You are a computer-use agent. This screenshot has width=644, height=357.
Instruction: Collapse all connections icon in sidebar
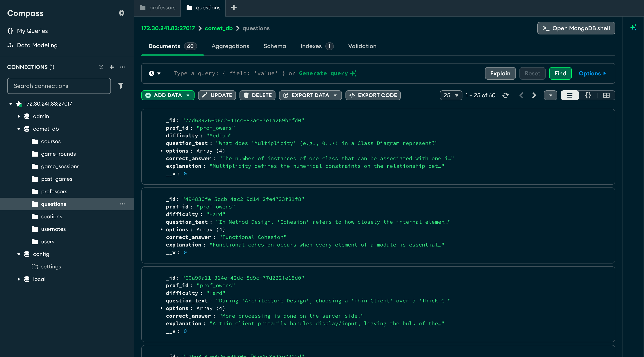tap(101, 67)
